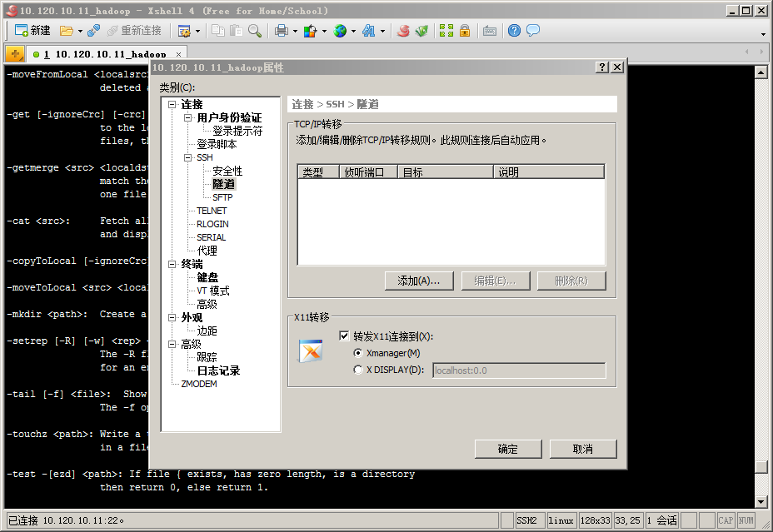Select 日志记录 in the category tree
This screenshot has width=773, height=532.
pyautogui.click(x=218, y=370)
